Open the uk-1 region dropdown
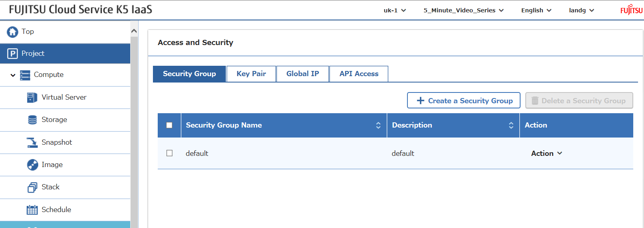 click(x=394, y=10)
